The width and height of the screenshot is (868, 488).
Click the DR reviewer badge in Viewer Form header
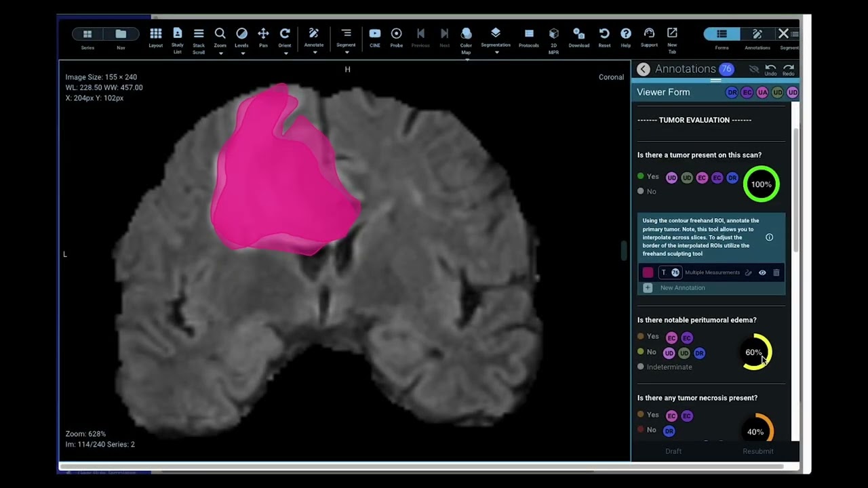732,92
